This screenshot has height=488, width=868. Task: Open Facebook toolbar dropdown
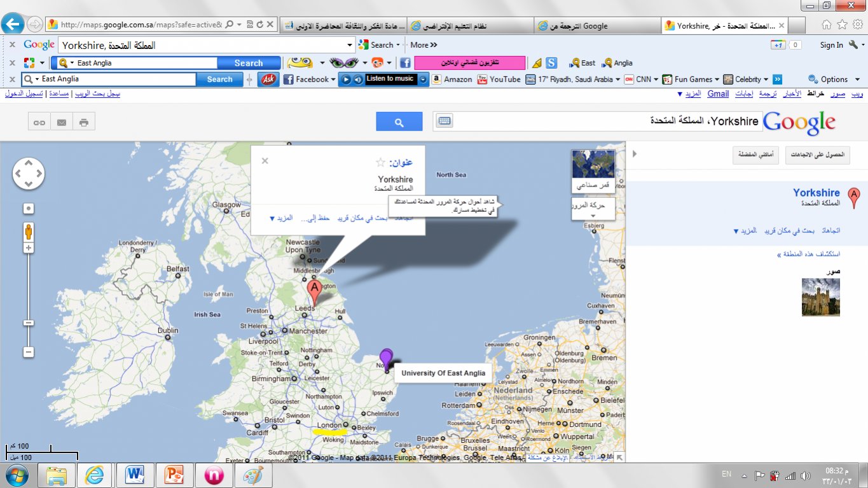pyautogui.click(x=333, y=80)
